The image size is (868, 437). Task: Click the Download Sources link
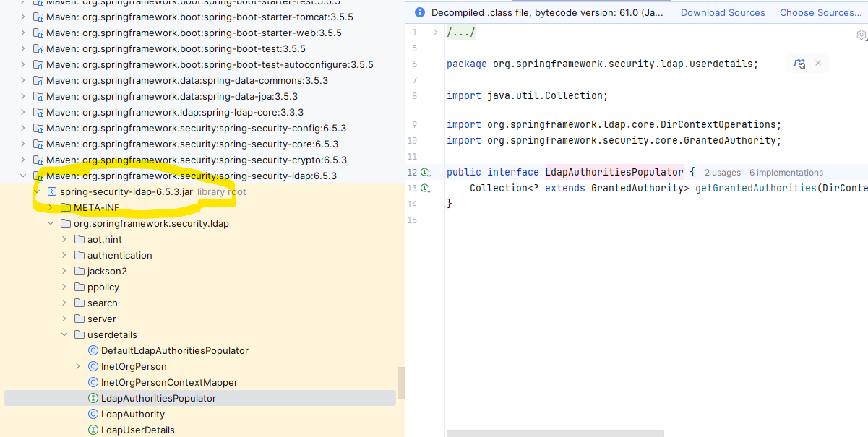tap(723, 12)
